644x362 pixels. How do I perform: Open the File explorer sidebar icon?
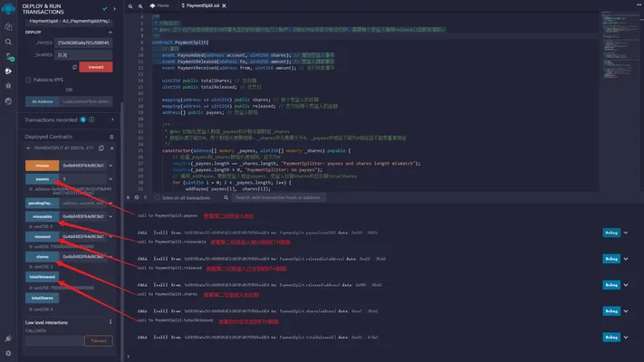8,26
